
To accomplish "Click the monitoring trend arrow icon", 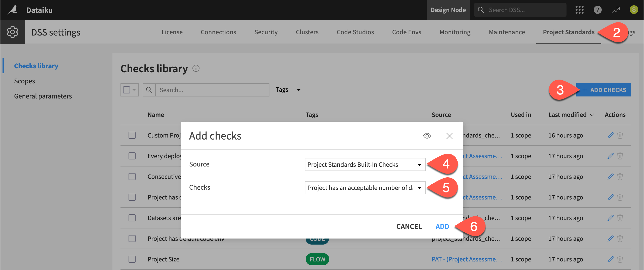I will (616, 10).
